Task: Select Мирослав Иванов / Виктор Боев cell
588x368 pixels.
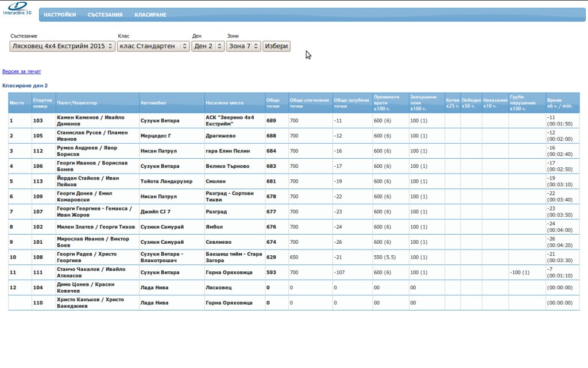Action: coord(98,242)
